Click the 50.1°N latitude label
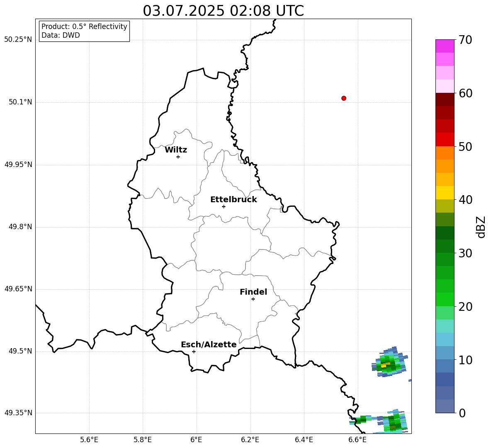This screenshot has height=448, width=491. 20,102
